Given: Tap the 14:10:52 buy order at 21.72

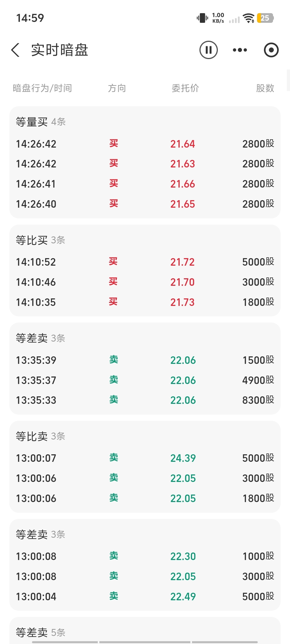Looking at the screenshot, I should point(145,262).
